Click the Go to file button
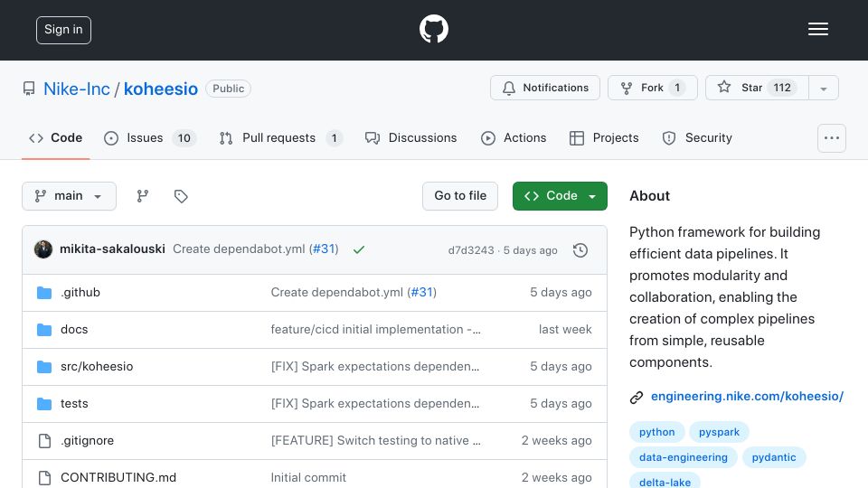 tap(460, 196)
